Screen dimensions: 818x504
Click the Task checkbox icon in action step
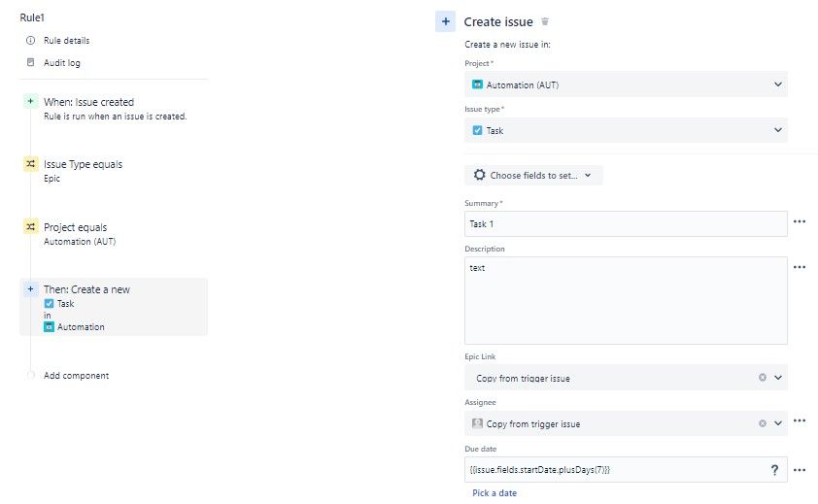49,304
